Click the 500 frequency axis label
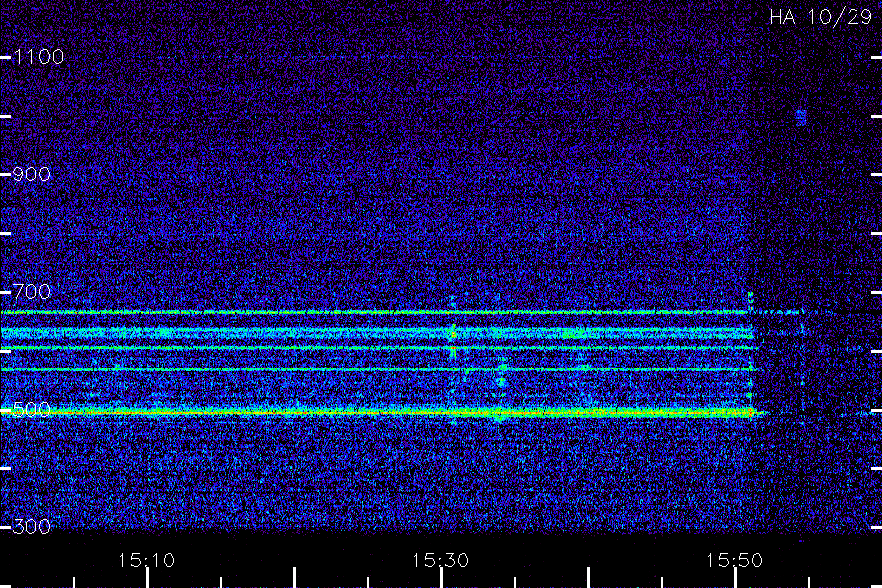882x588 pixels. 31,409
